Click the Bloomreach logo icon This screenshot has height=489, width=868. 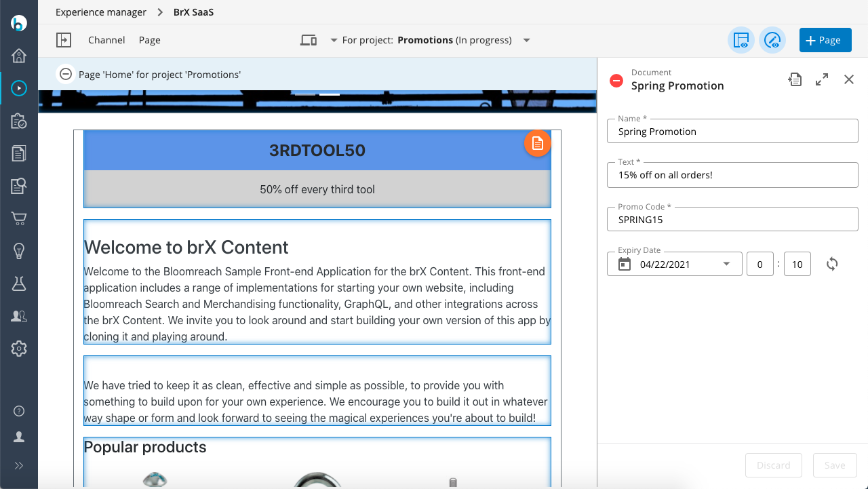19,23
